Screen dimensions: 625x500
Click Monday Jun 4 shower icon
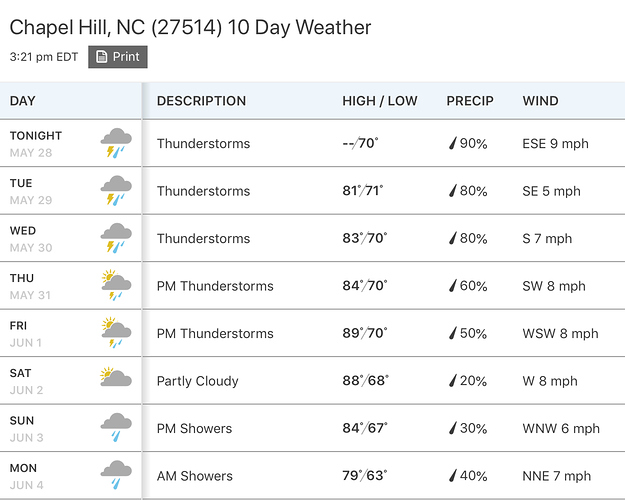pyautogui.click(x=116, y=475)
